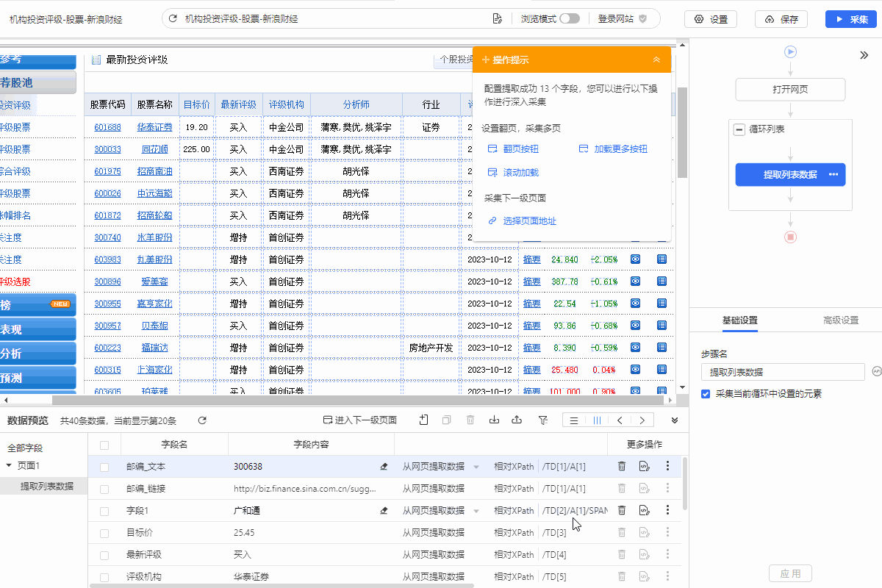Click the copy fields icon in preview toolbar

[x=447, y=420]
